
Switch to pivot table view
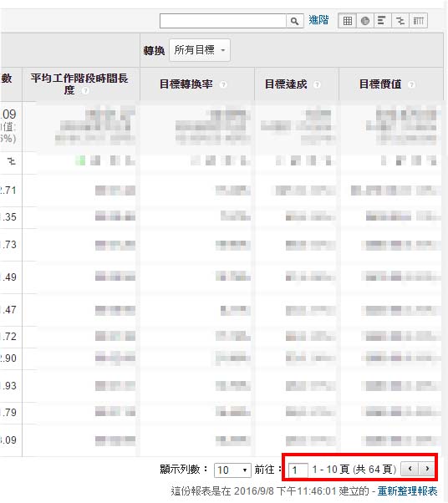[418, 21]
